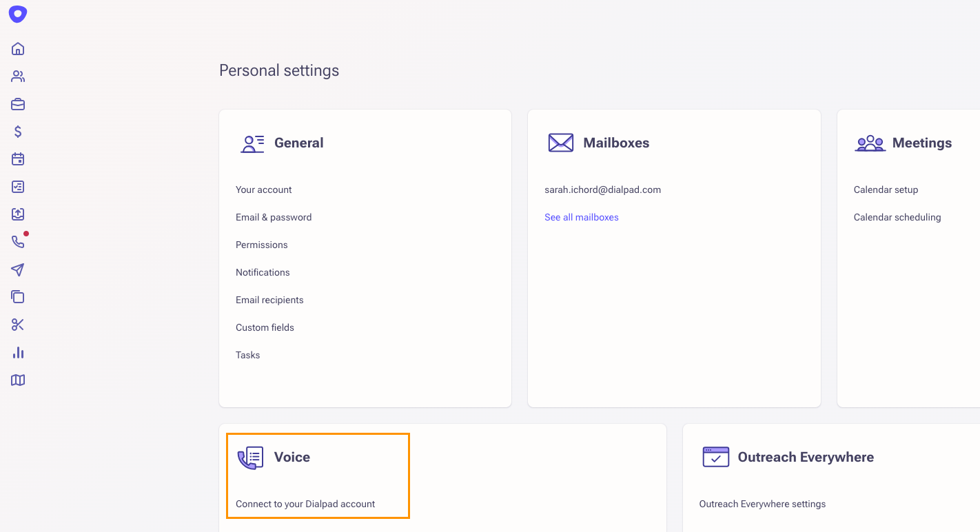The image size is (980, 532).
Task: Open the Outbox upload tray icon
Action: (18, 214)
